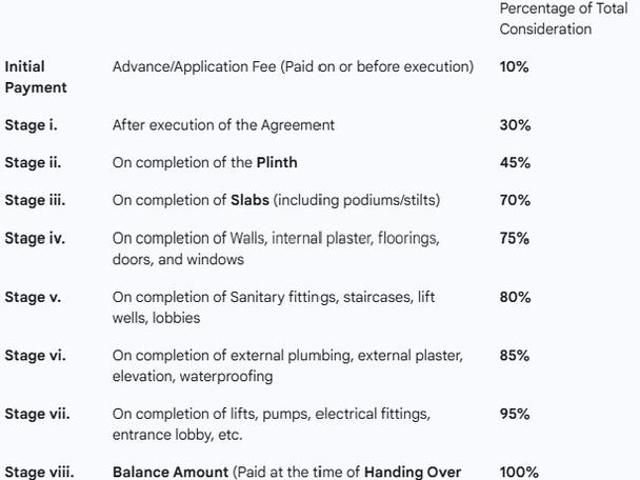This screenshot has width=640, height=480.
Task: Select the 45% percentage value
Action: [515, 163]
